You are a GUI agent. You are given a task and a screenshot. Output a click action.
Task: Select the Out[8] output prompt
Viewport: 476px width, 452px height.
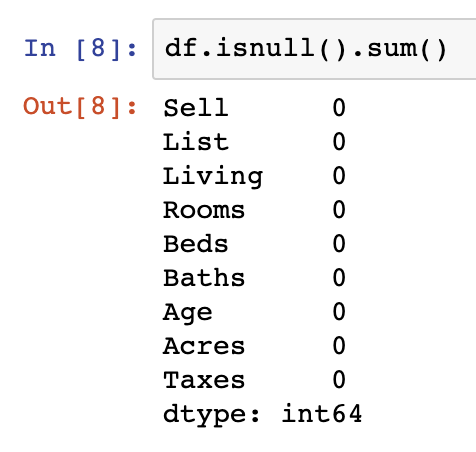[x=80, y=107]
